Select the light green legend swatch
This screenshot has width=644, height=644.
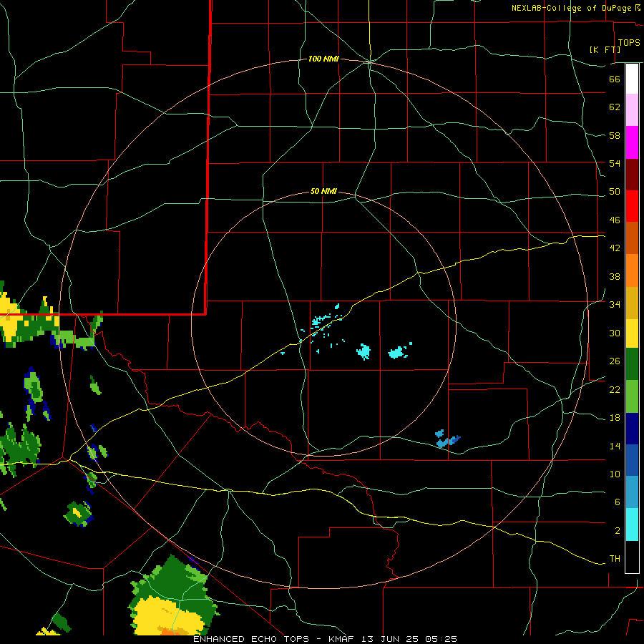tap(632, 396)
